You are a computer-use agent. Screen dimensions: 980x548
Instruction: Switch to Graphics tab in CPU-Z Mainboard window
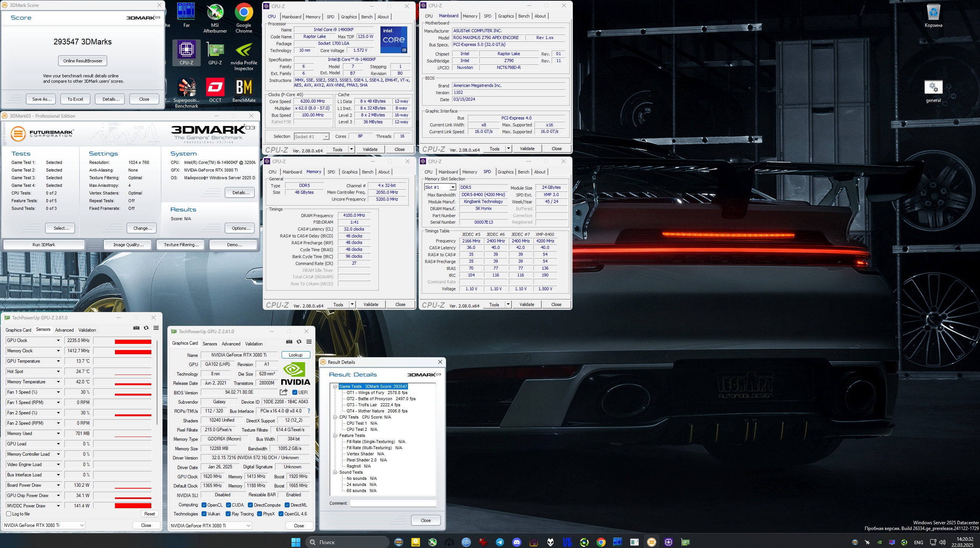(x=506, y=16)
